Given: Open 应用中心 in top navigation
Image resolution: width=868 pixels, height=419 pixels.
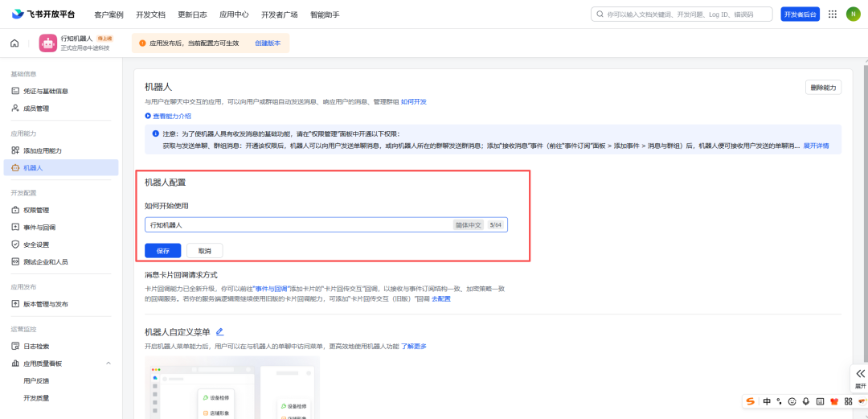Looking at the screenshot, I should [x=234, y=15].
